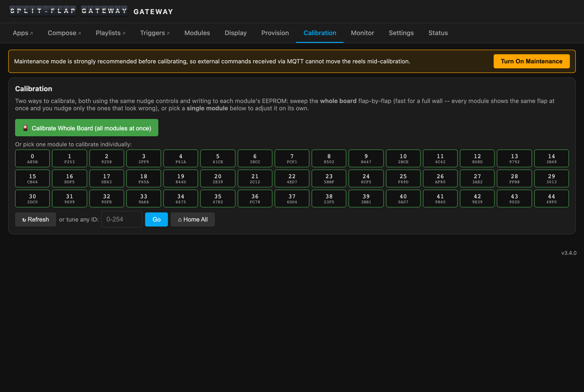The width and height of the screenshot is (584, 392).
Task: Click module 26 AF80
Action: pyautogui.click(x=440, y=178)
